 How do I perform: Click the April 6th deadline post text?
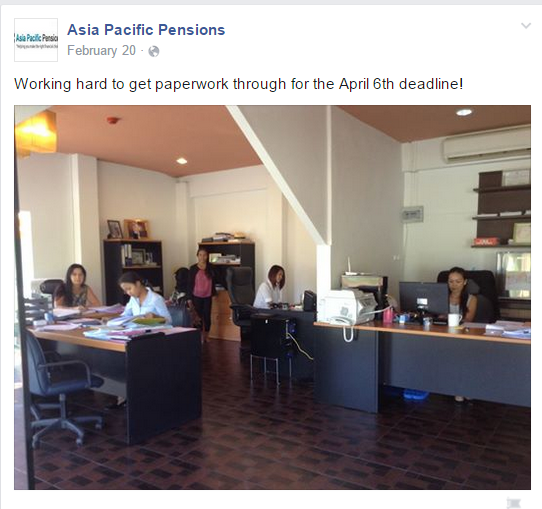pos(238,84)
